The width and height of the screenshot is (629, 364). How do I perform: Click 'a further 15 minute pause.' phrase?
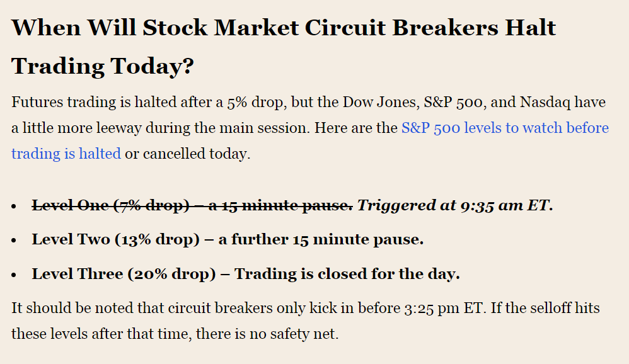click(321, 239)
